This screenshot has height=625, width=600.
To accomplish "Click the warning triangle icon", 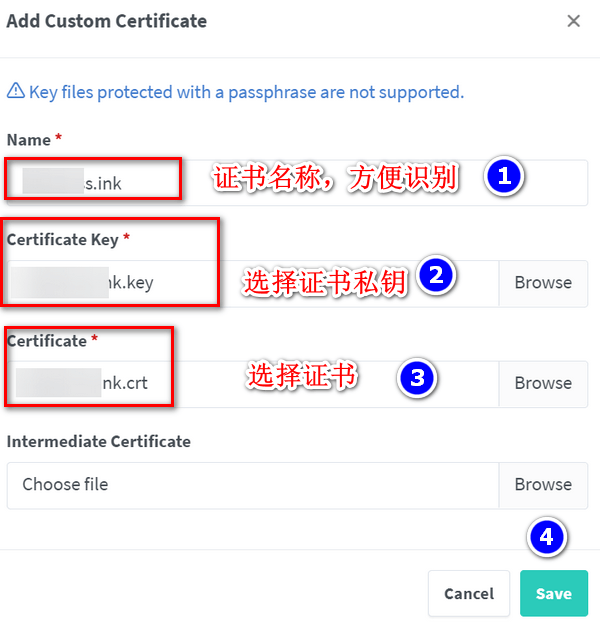I will coord(15,92).
